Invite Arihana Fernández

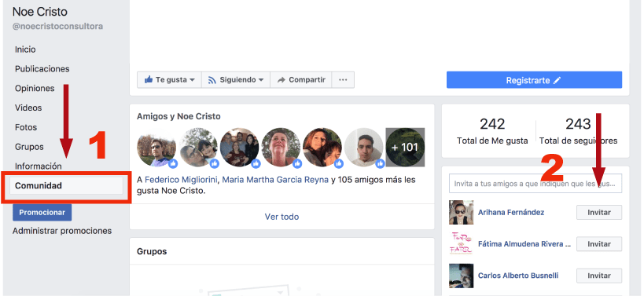(599, 212)
